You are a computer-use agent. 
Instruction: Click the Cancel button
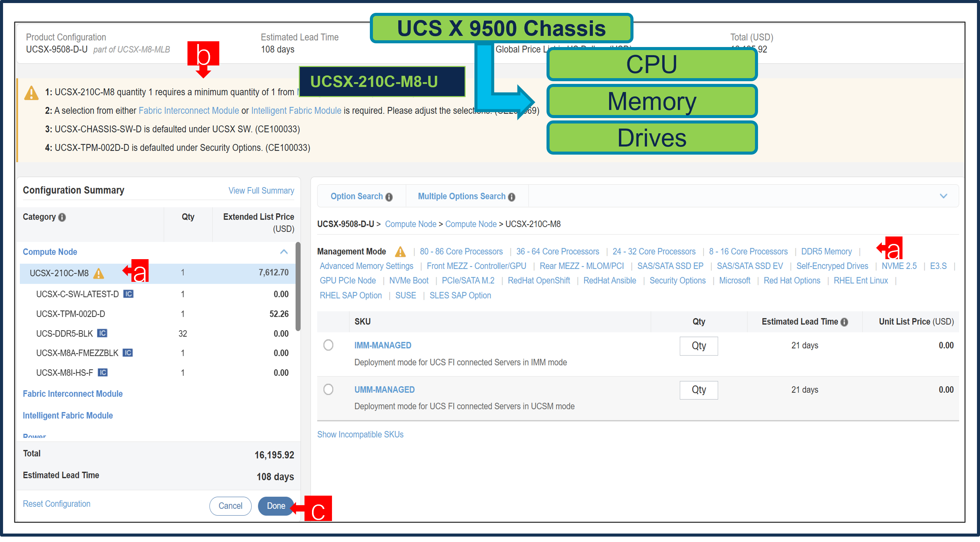click(230, 506)
